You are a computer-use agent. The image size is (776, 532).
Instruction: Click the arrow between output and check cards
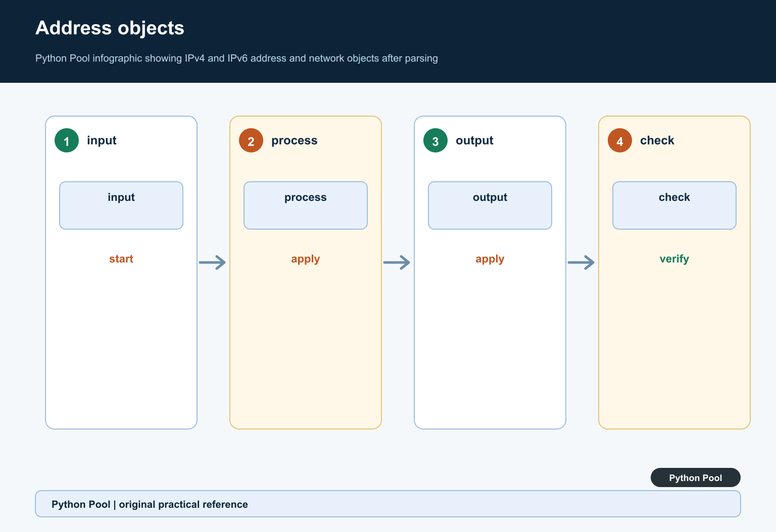click(581, 262)
